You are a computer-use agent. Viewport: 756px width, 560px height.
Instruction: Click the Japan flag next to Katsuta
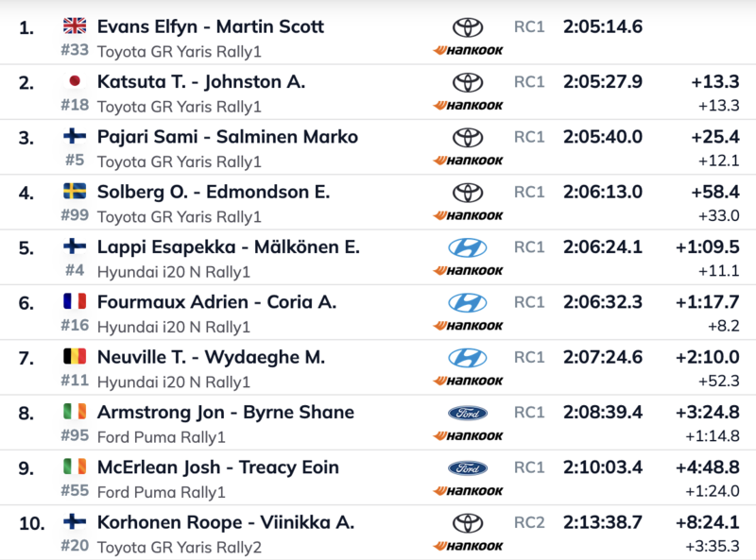(x=75, y=81)
